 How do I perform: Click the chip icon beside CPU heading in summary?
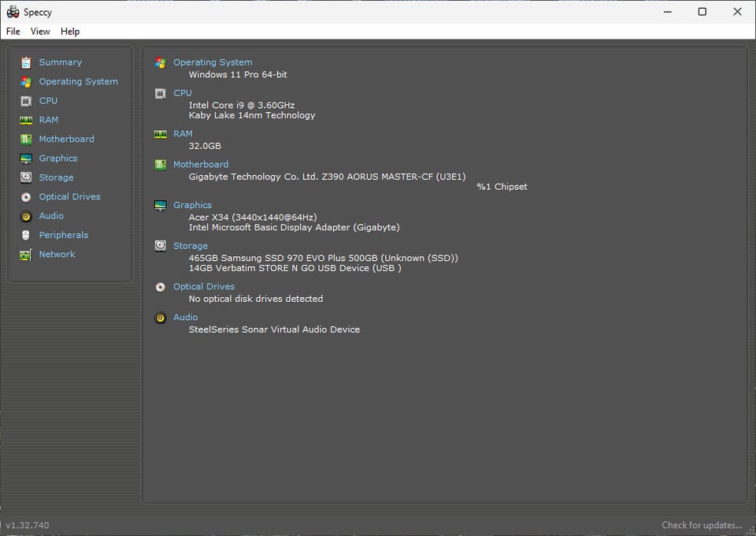[161, 94]
